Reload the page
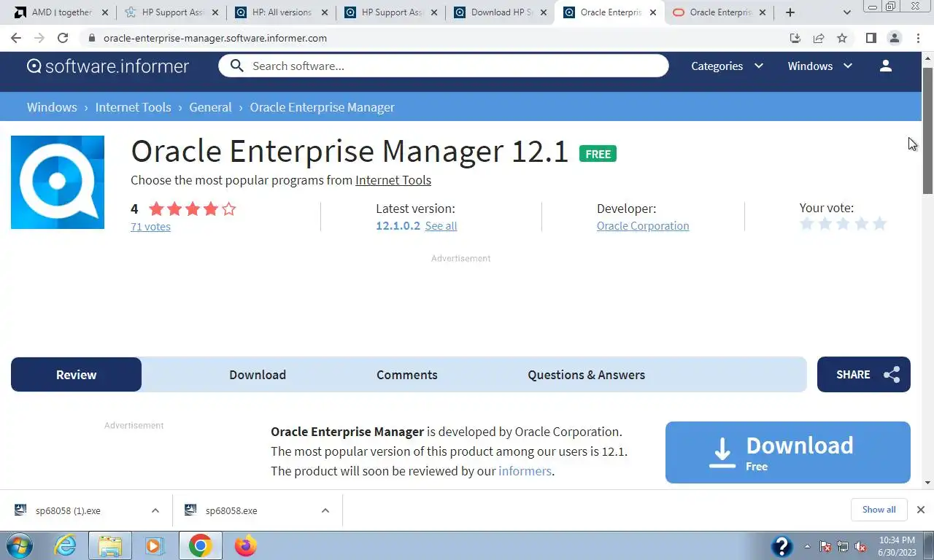Viewport: 934px width, 560px height. click(x=63, y=38)
